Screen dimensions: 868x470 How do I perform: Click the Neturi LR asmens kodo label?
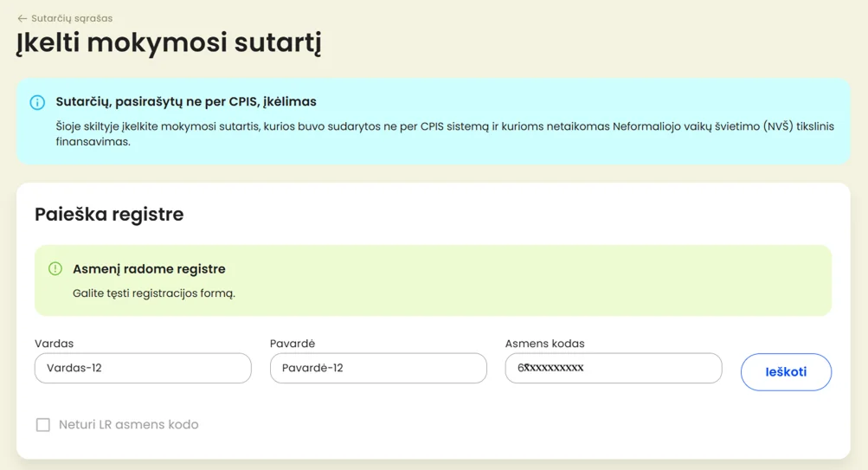pos(128,425)
